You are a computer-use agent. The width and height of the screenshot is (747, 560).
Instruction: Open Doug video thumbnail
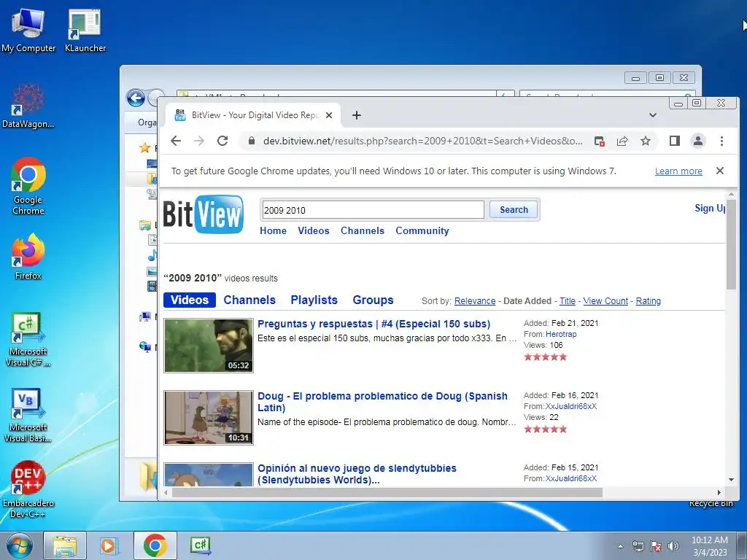point(209,418)
